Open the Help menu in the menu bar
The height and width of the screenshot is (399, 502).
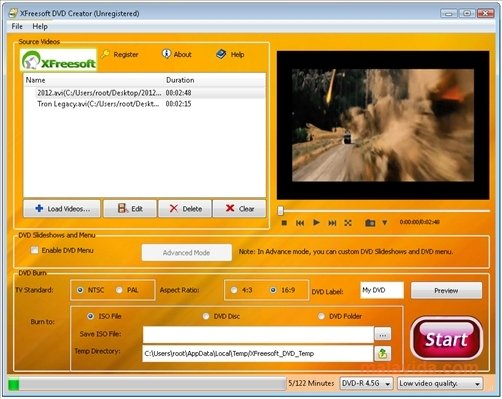[x=40, y=26]
